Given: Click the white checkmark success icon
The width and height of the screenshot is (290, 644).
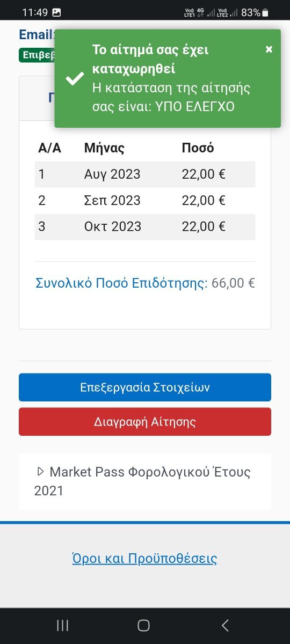Looking at the screenshot, I should click(x=74, y=79).
